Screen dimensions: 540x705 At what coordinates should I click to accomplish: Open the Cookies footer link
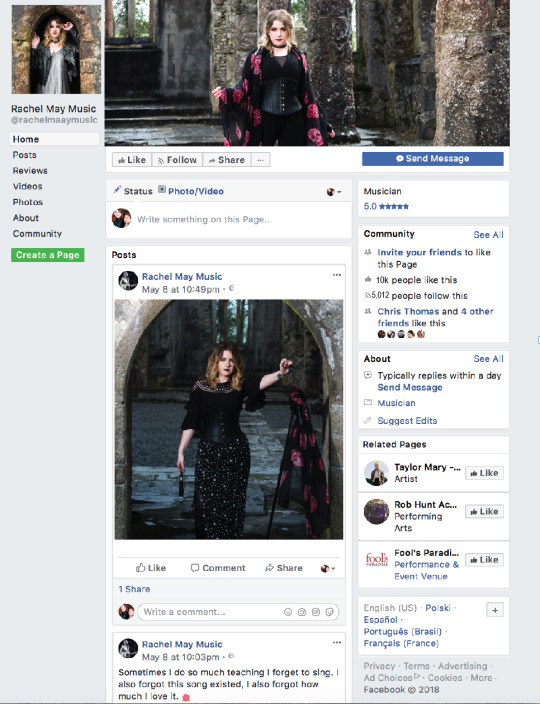point(445,678)
